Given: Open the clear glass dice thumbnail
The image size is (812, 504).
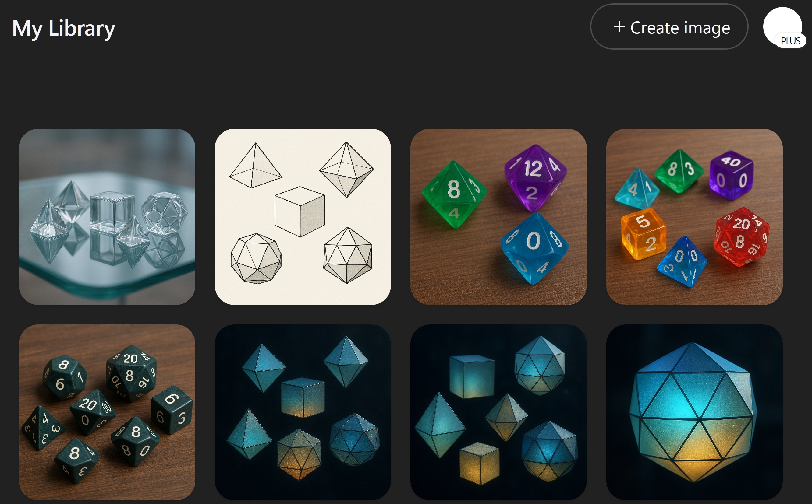Looking at the screenshot, I should tap(107, 217).
